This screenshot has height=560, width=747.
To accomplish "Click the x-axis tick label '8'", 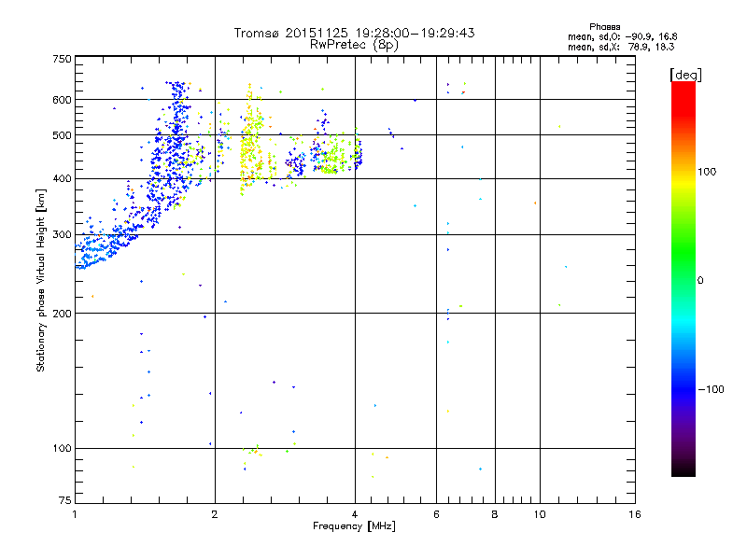I will coord(495,514).
